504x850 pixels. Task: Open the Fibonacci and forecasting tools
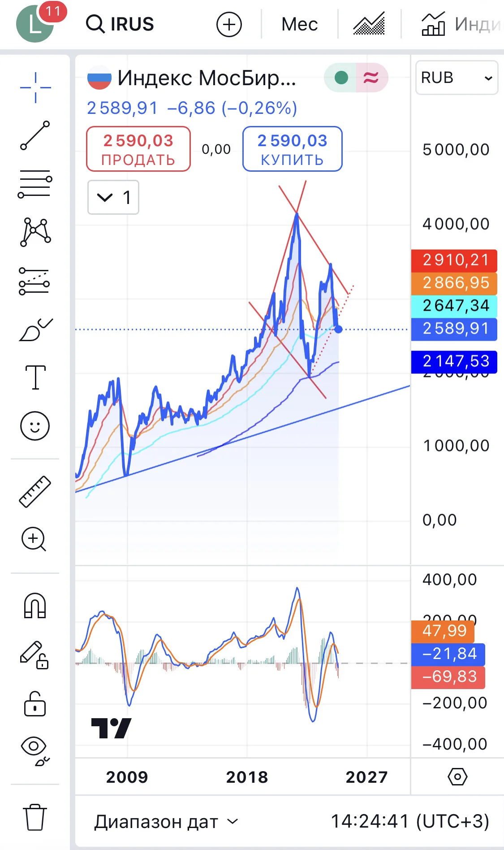(x=34, y=281)
